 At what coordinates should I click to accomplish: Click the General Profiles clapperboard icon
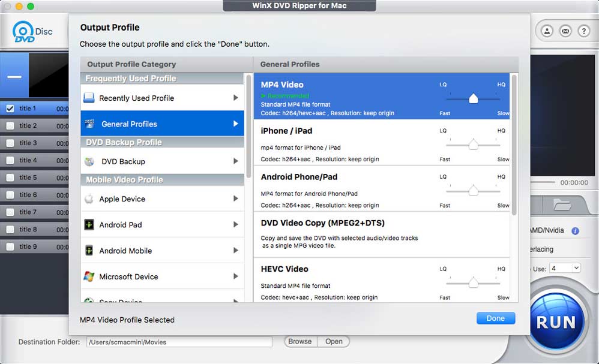(x=90, y=124)
